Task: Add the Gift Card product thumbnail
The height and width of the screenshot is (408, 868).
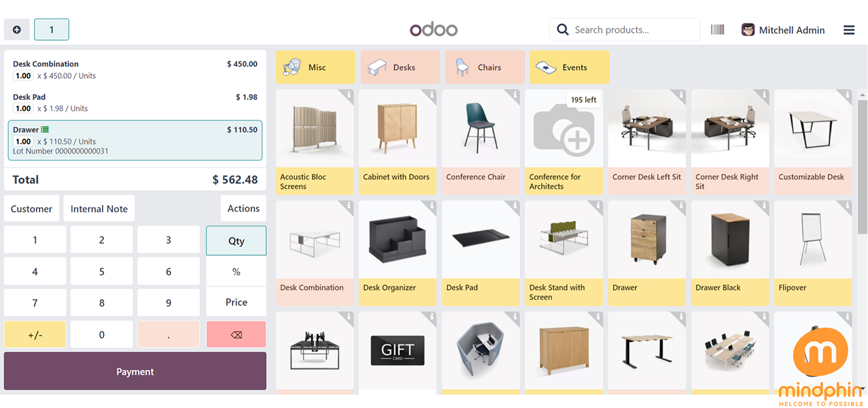Action: 397,350
